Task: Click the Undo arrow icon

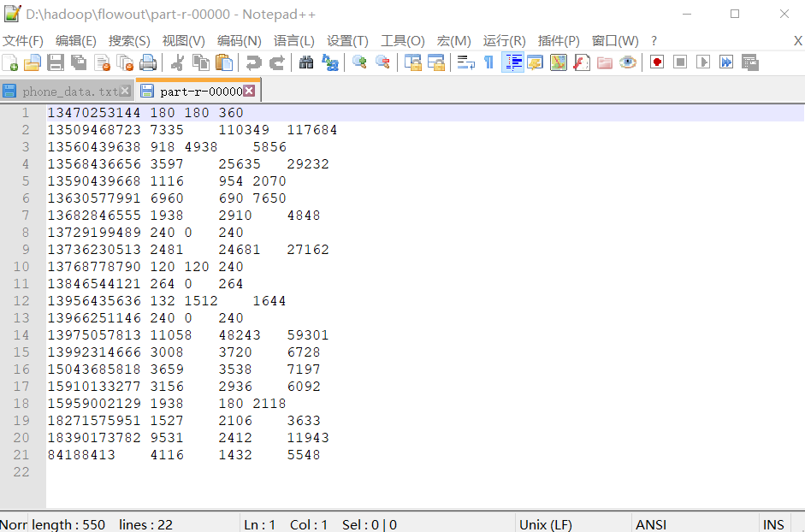Action: coord(253,62)
